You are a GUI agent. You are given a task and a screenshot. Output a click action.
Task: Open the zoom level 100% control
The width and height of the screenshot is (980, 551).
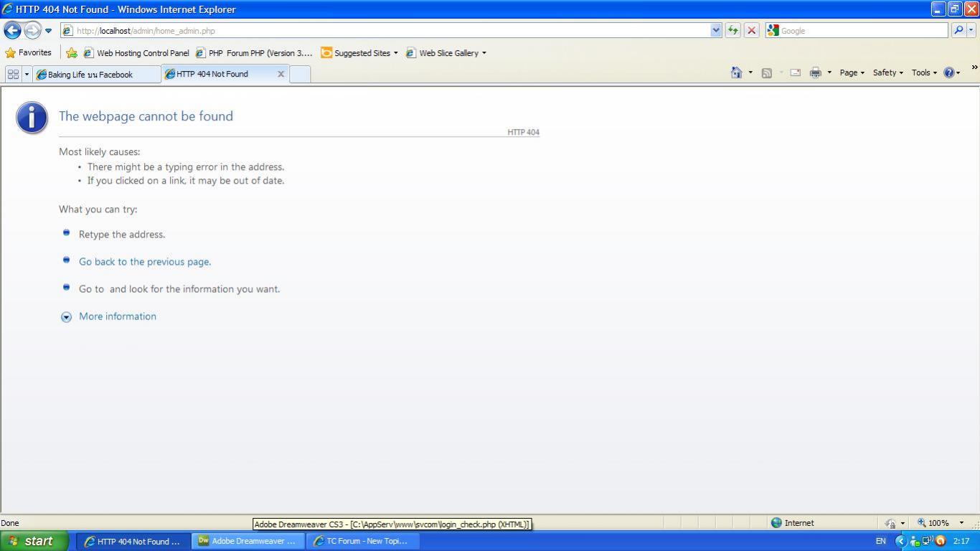tap(933, 523)
